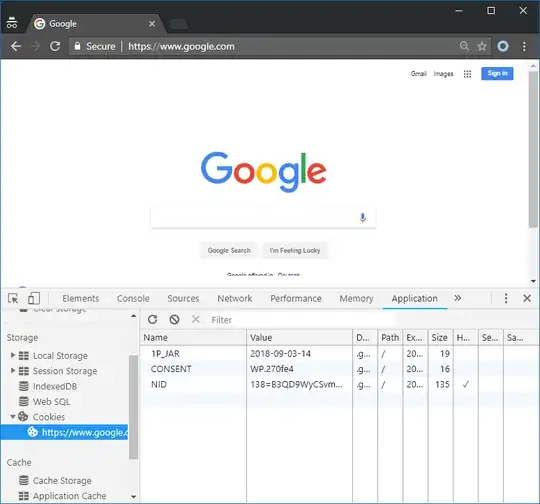Open a new tab
The height and width of the screenshot is (504, 540).
tap(178, 24)
